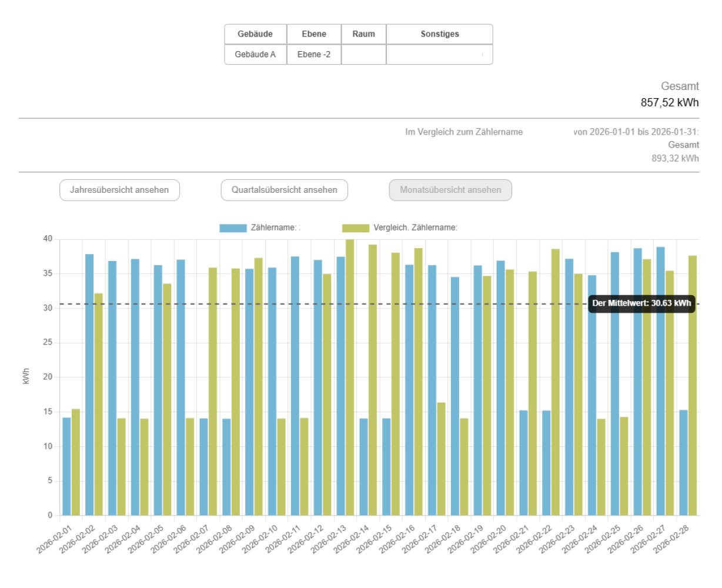
Task: Click the blue bar for 2026-02-01
Action: tap(66, 466)
